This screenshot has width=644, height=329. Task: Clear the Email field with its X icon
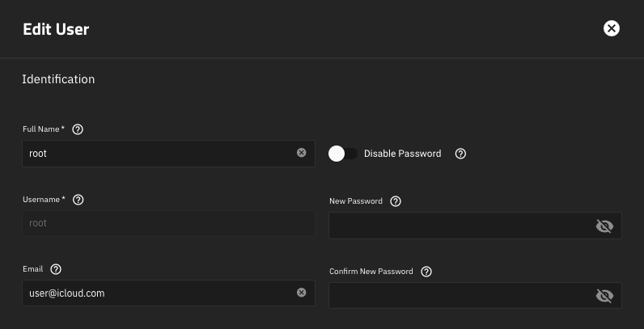(x=302, y=293)
